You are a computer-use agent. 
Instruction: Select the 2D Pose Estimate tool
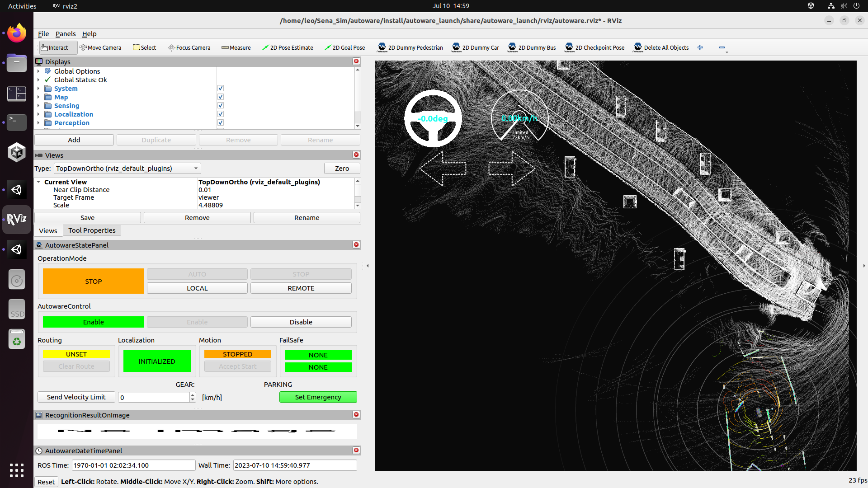[x=288, y=47]
